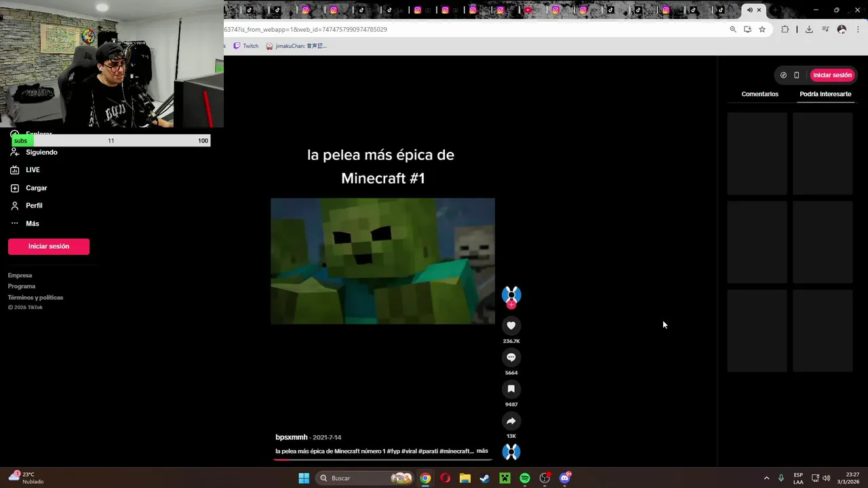Open the Perfil sidebar item
This screenshot has height=488, width=868.
34,205
